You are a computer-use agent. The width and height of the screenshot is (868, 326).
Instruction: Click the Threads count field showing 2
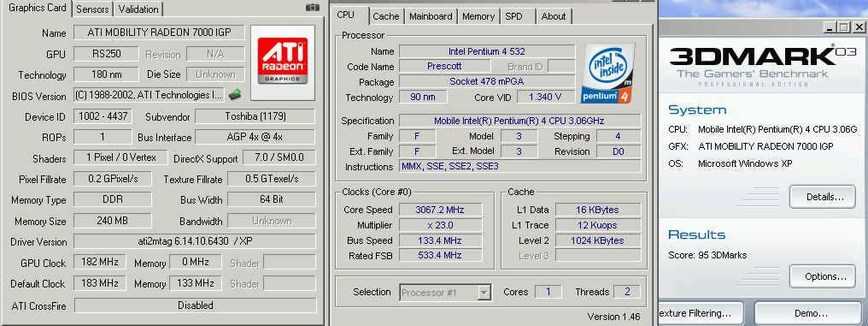pos(627,292)
